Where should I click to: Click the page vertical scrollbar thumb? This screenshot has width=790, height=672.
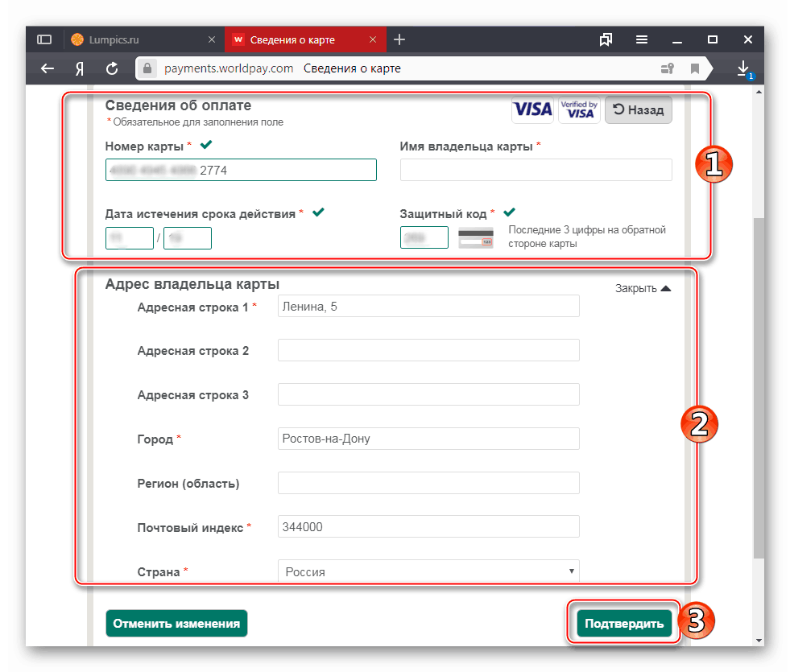point(759,388)
